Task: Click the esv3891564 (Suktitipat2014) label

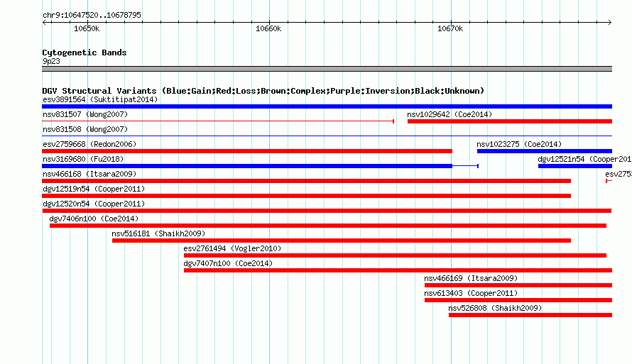Action: tap(100, 99)
